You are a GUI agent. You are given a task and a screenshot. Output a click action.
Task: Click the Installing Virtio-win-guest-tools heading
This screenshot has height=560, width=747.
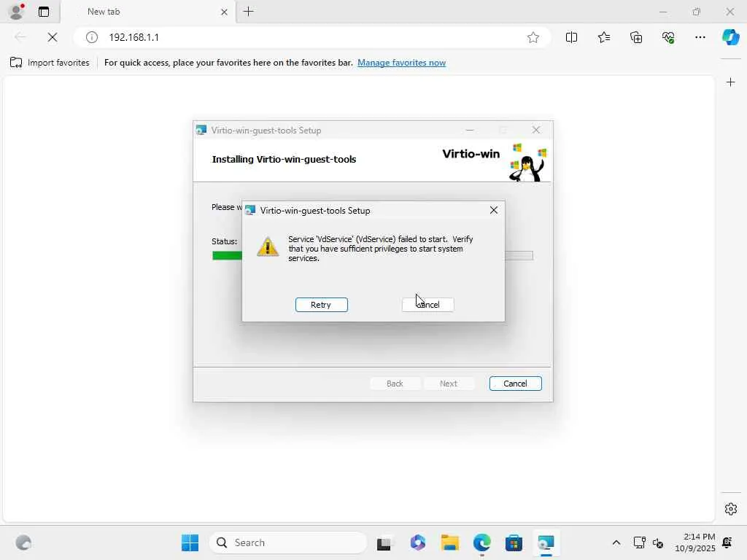coord(284,160)
